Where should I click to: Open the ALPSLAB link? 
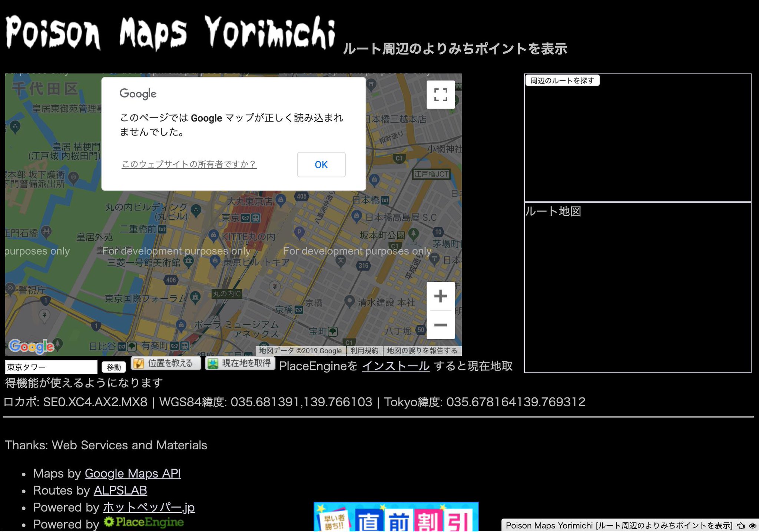click(x=120, y=490)
